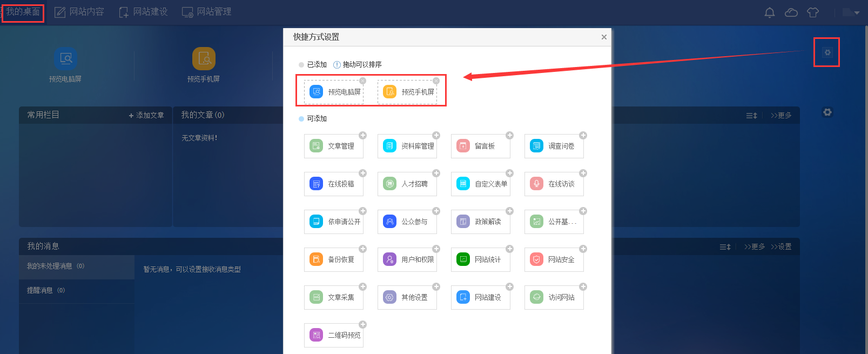
Task: Open the theme shirt icon
Action: pyautogui.click(x=813, y=12)
